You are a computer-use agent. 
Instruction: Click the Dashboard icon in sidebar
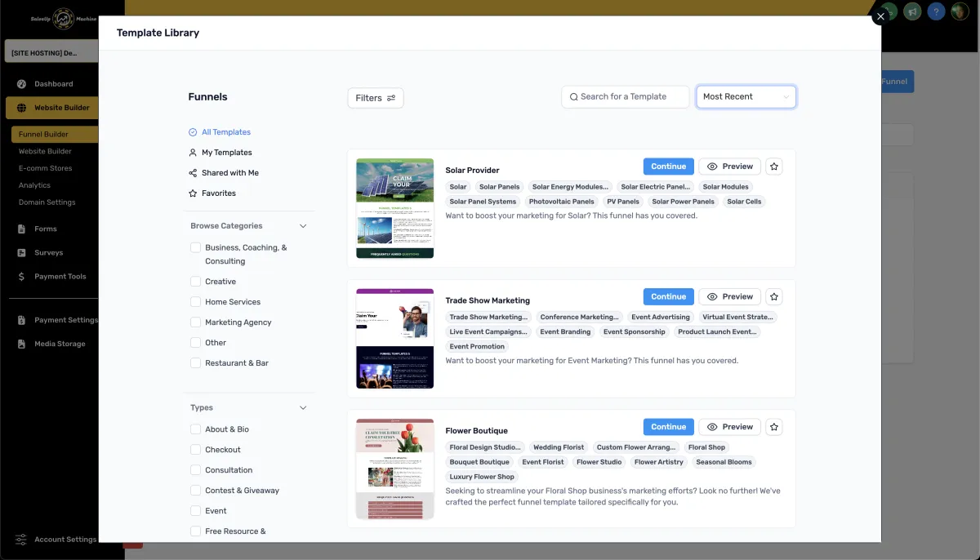coord(21,84)
